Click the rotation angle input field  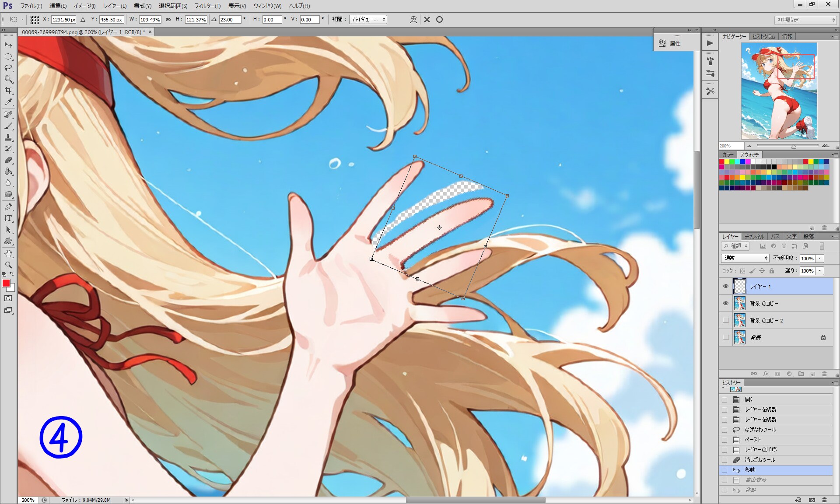pos(230,20)
